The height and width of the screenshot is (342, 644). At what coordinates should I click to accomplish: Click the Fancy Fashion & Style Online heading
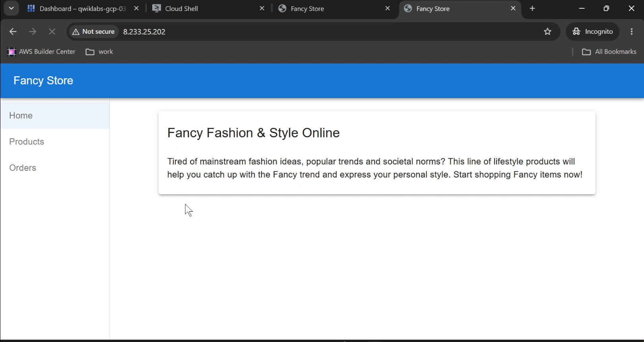pyautogui.click(x=254, y=133)
